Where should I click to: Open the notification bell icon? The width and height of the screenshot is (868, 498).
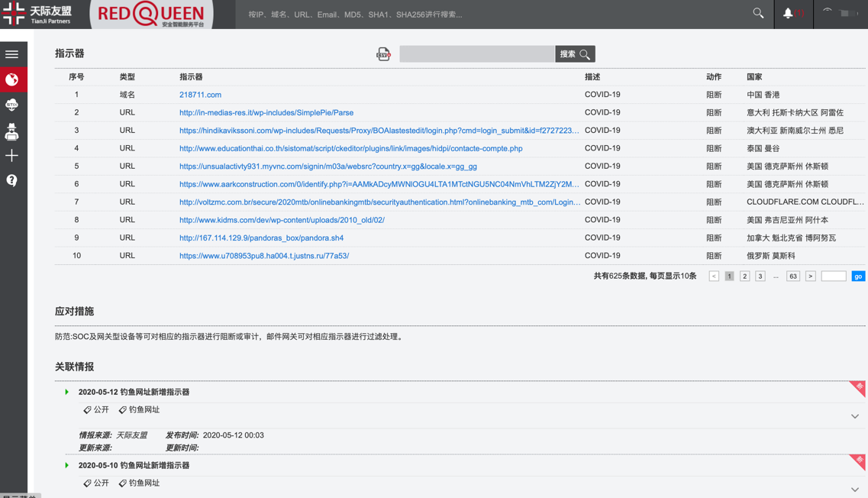(x=788, y=13)
